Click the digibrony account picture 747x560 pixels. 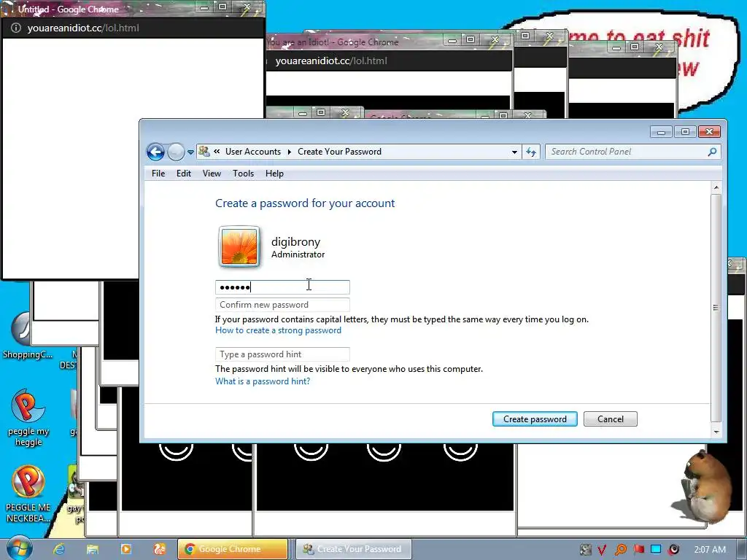click(x=239, y=246)
